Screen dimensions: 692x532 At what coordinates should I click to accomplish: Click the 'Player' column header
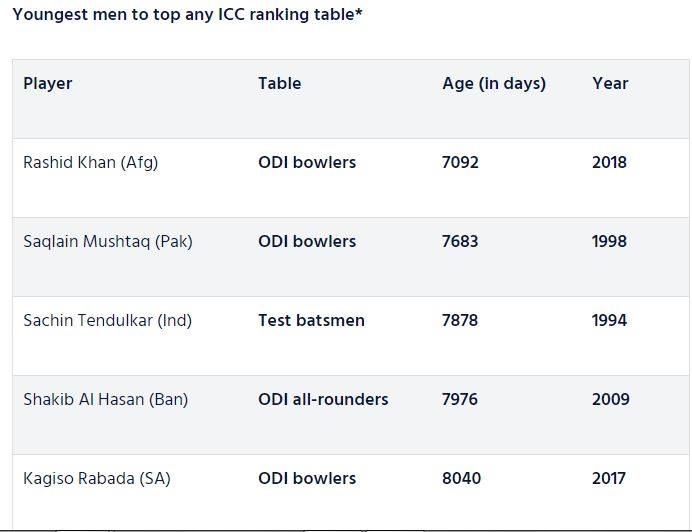(48, 83)
